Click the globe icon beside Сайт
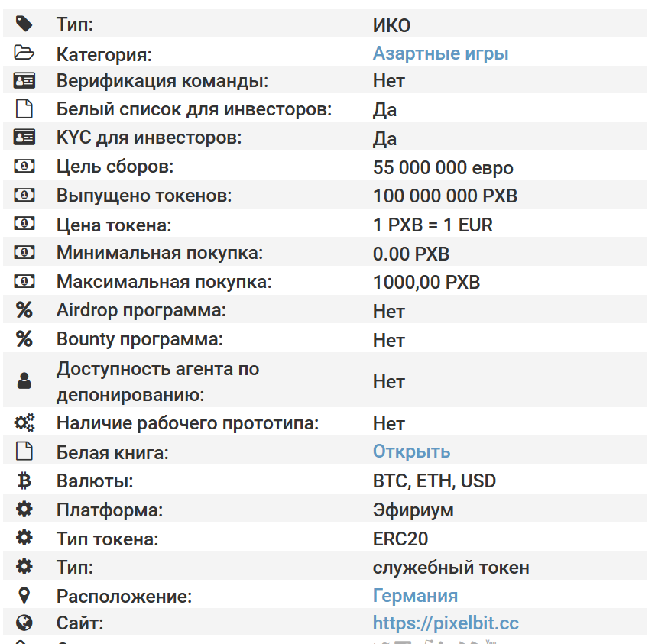Image resolution: width=655 pixels, height=644 pixels. coord(24,623)
